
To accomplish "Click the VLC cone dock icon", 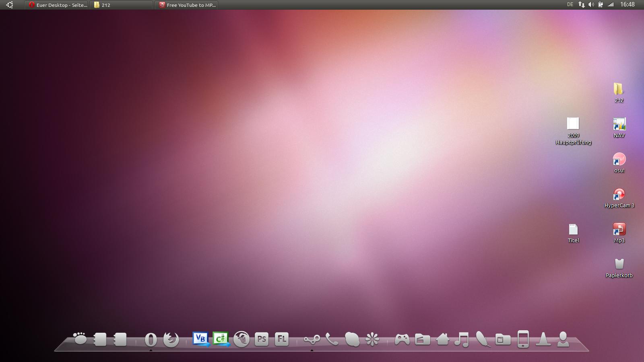I will point(543,339).
